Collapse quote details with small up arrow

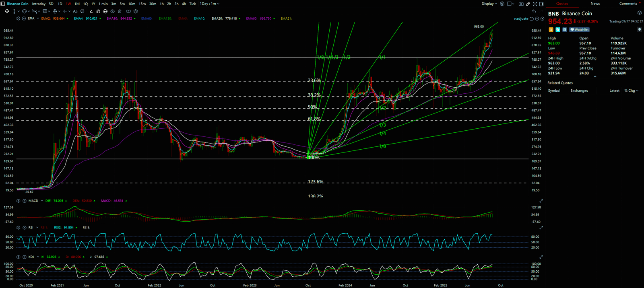(x=595, y=76)
